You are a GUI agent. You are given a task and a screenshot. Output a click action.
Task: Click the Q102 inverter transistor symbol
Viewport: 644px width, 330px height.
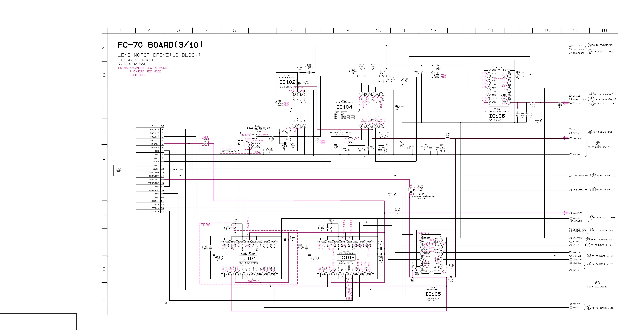pos(351,140)
